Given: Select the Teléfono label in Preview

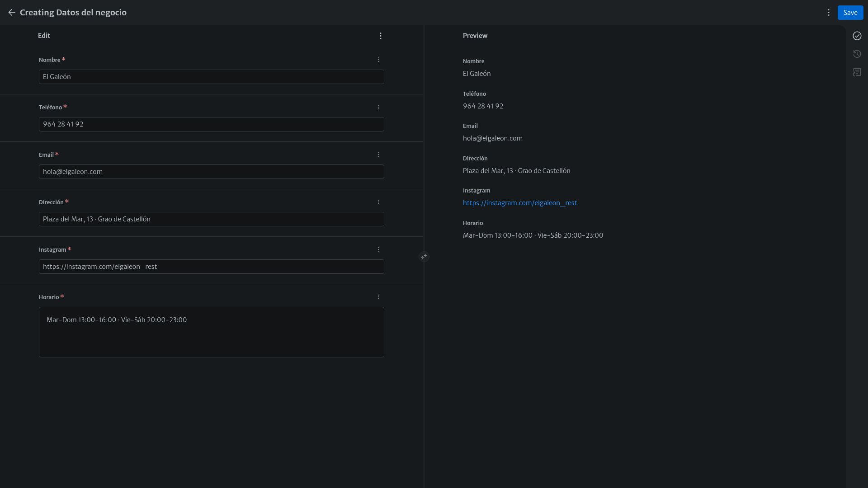Looking at the screenshot, I should point(475,94).
